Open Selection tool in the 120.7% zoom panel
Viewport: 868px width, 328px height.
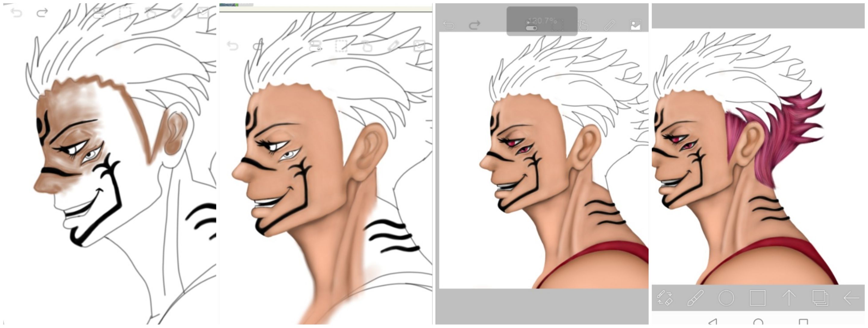(x=557, y=25)
